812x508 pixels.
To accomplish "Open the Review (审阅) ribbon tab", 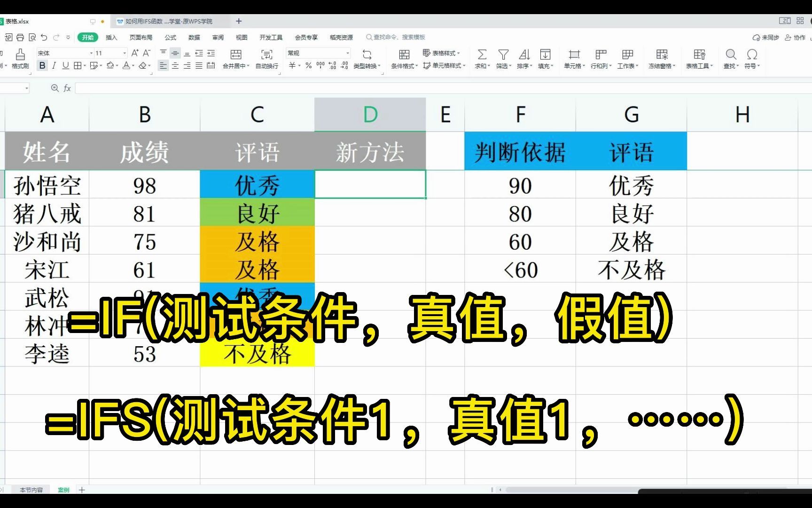I will pos(218,37).
